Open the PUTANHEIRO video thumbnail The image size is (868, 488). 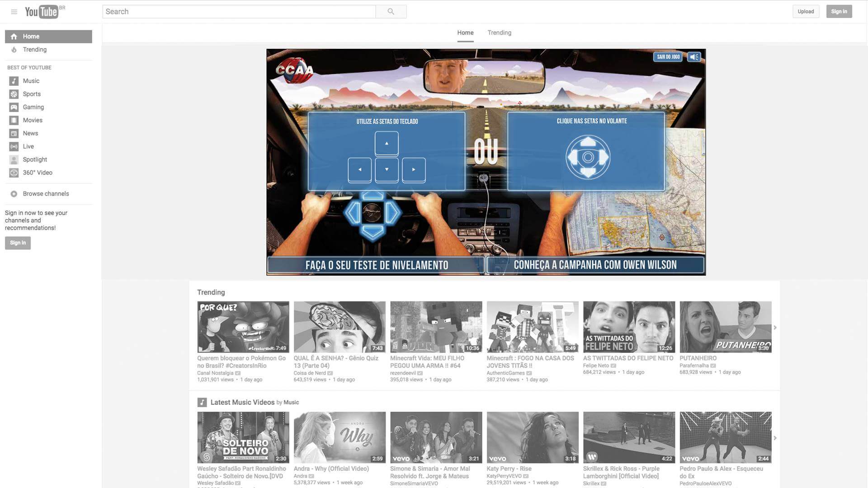(x=726, y=327)
